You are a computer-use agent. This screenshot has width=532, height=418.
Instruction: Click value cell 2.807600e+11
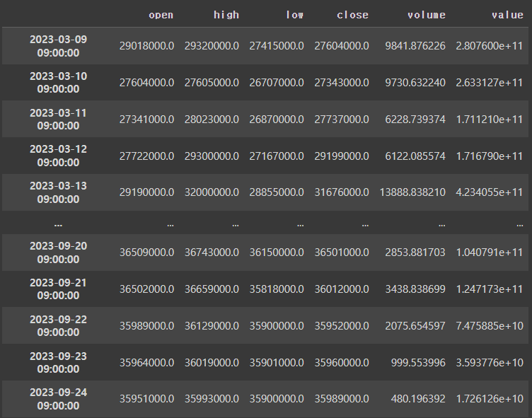[490, 46]
